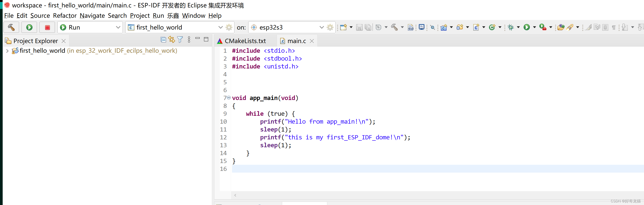Open the launch mode Run dropdown

coord(90,27)
